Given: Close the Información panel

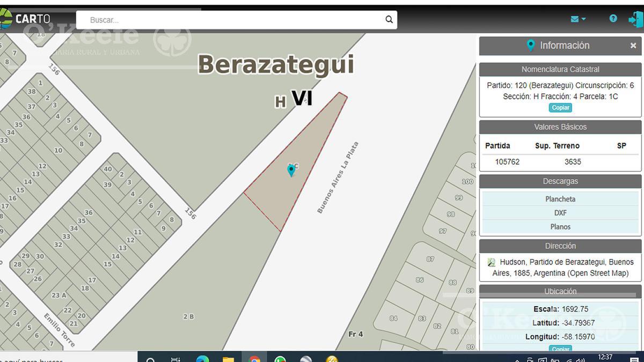Looking at the screenshot, I should (x=633, y=46).
